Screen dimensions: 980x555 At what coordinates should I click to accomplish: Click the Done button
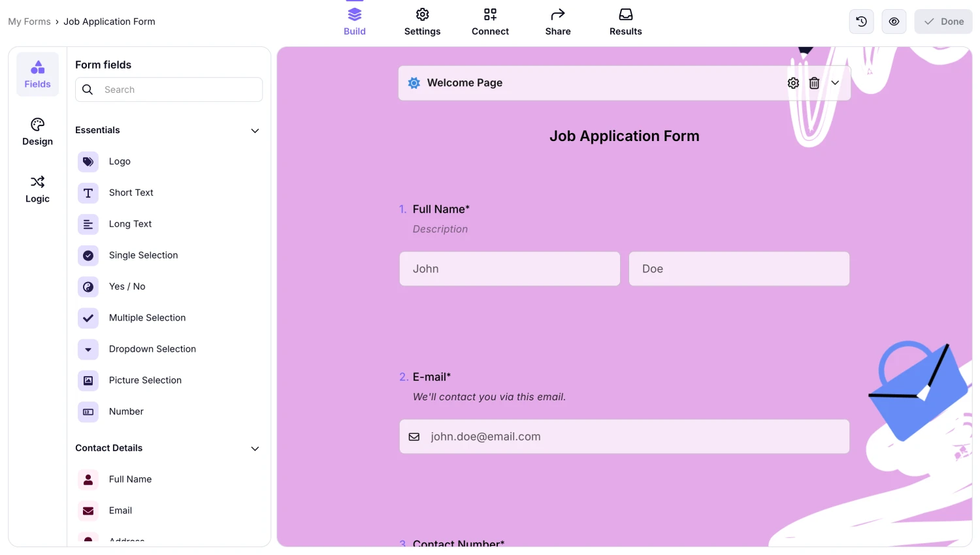pos(943,21)
